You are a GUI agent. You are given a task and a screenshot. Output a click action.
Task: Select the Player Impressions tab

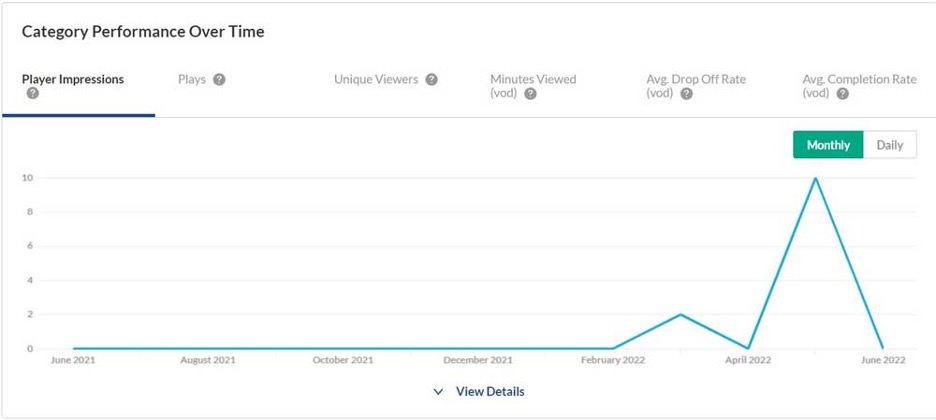pyautogui.click(x=73, y=80)
